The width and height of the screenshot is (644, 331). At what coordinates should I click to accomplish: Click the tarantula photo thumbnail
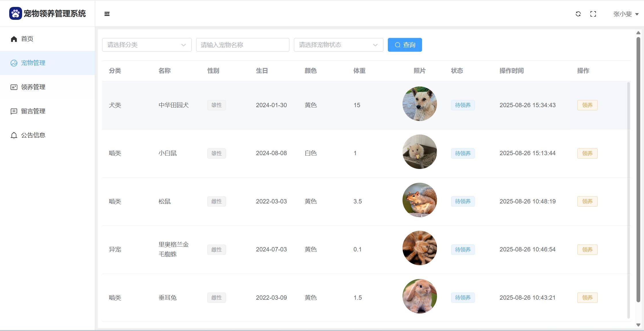[x=419, y=248]
